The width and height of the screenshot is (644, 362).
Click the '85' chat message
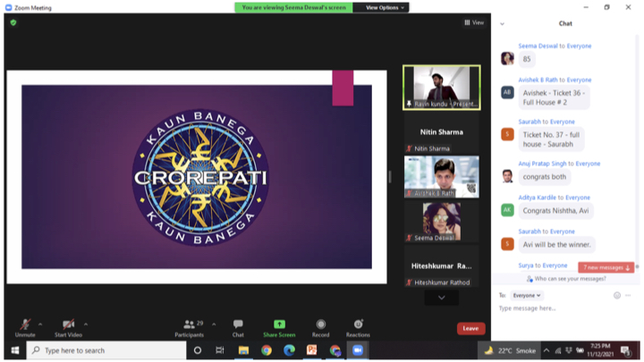527,59
